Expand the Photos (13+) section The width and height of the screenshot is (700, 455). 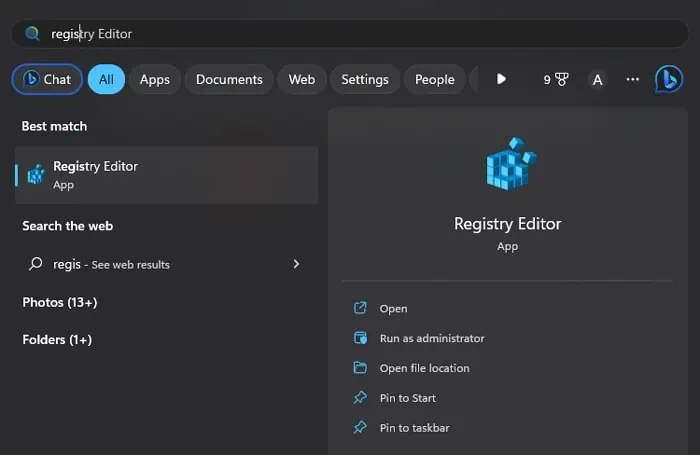coord(60,302)
